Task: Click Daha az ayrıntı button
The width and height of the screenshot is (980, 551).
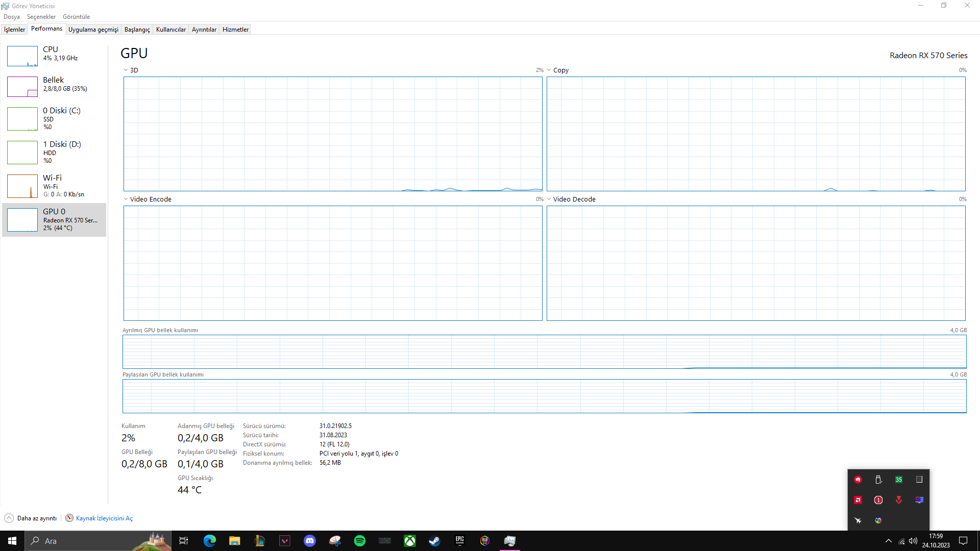Action: pos(31,518)
